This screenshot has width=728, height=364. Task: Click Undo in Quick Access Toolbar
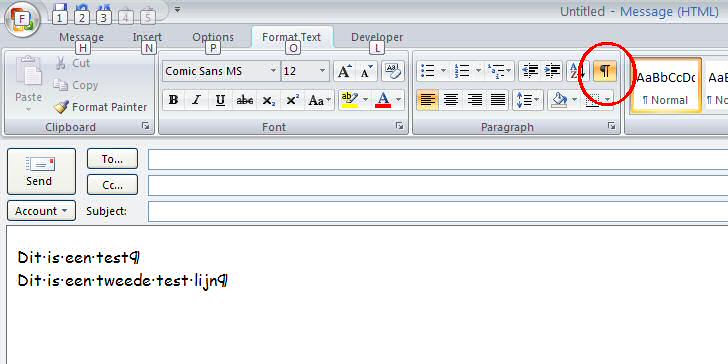[x=81, y=9]
